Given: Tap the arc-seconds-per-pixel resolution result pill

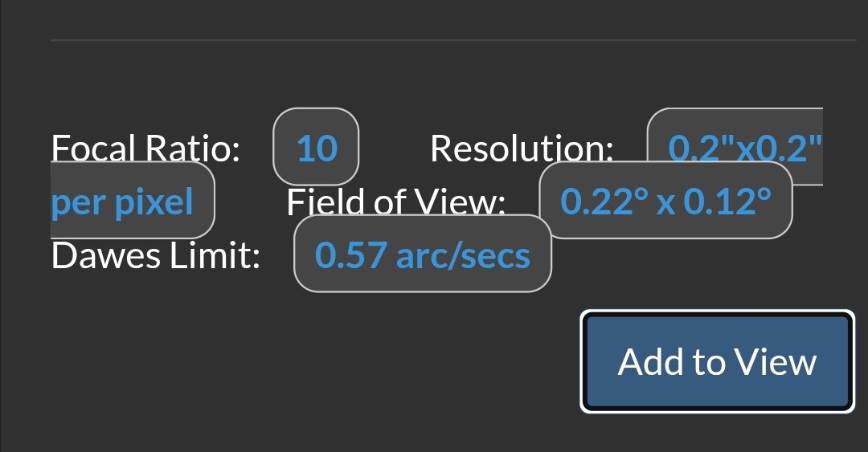Looking at the screenshot, I should click(x=745, y=147).
